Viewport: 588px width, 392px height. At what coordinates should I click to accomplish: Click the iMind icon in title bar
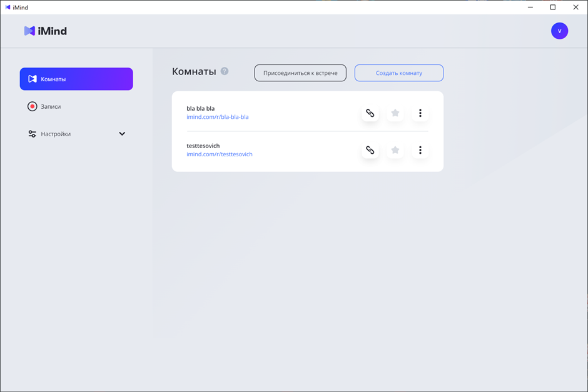tap(8, 7)
